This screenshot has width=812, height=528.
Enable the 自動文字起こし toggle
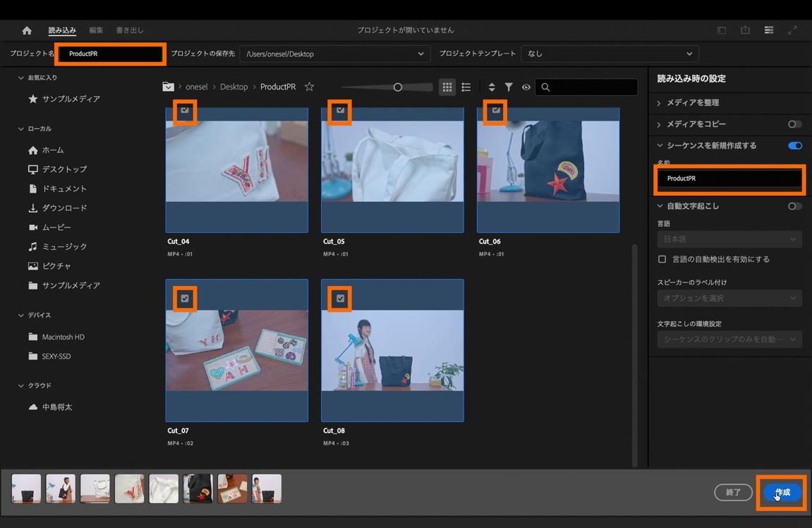794,206
